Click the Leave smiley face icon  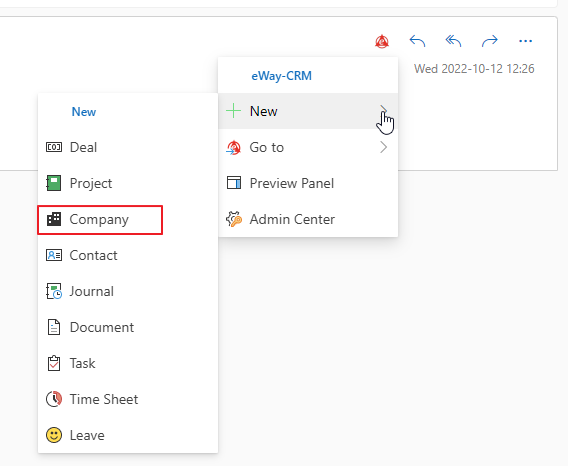coord(54,435)
